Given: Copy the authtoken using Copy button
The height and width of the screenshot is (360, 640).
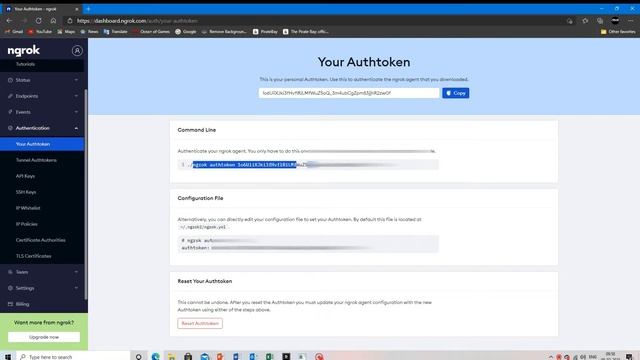Looking at the screenshot, I should coord(456,93).
